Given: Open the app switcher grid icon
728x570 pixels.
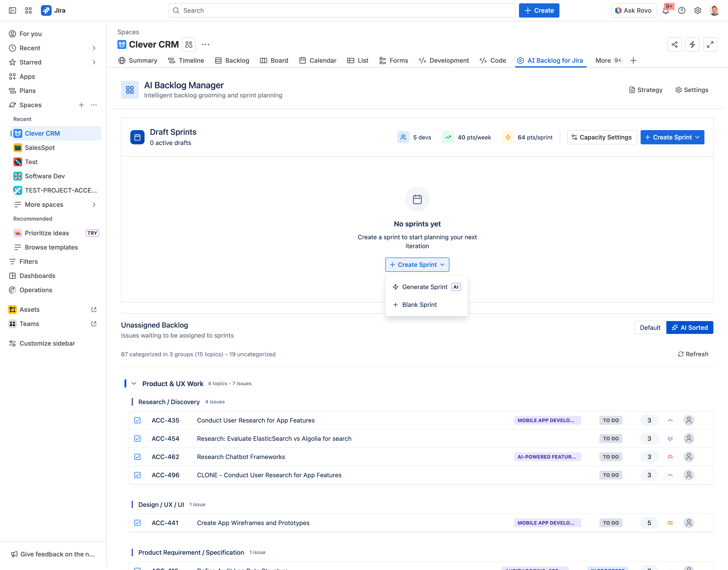Looking at the screenshot, I should tap(28, 11).
